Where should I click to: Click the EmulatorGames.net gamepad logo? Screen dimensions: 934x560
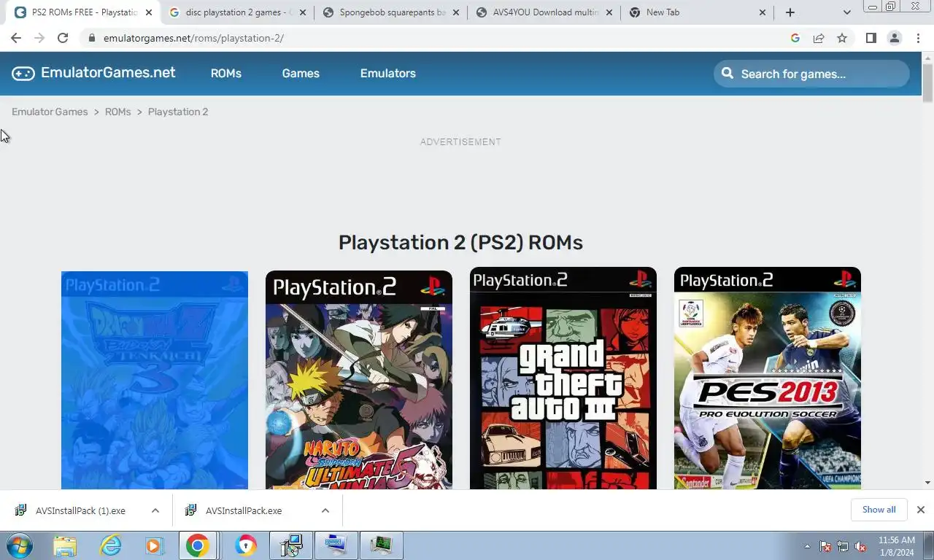click(x=23, y=73)
